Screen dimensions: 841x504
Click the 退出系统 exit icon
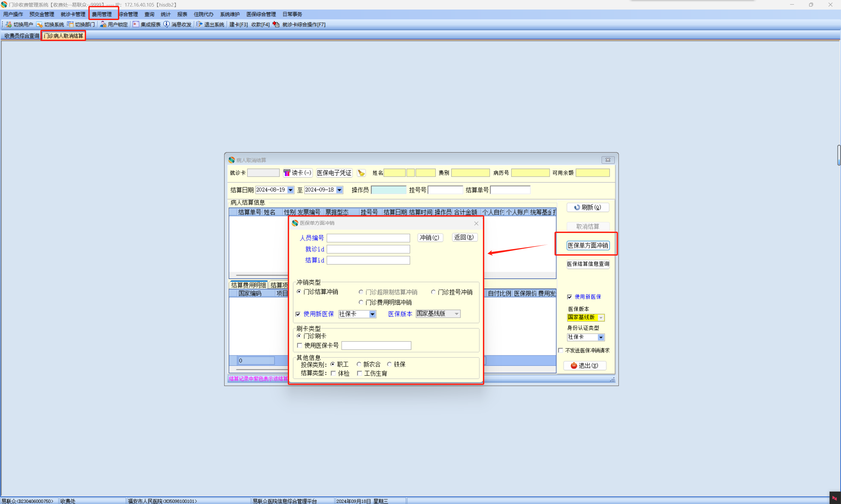point(199,25)
